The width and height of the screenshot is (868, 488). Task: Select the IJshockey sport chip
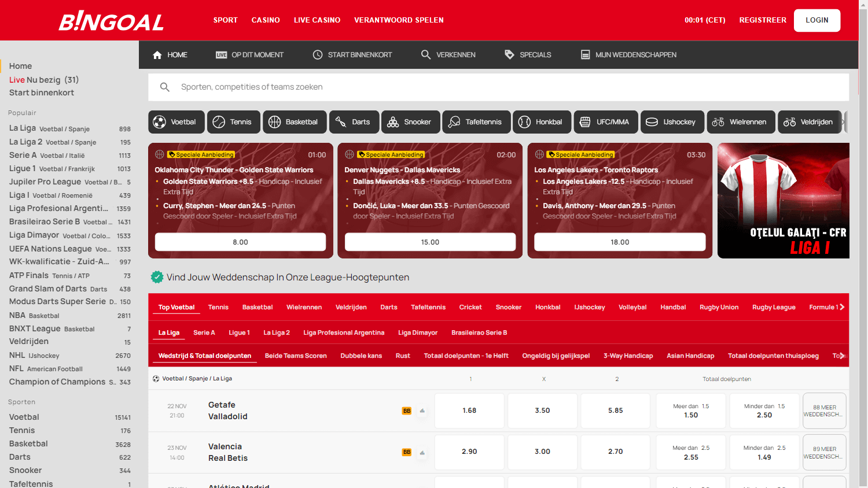[x=672, y=122]
